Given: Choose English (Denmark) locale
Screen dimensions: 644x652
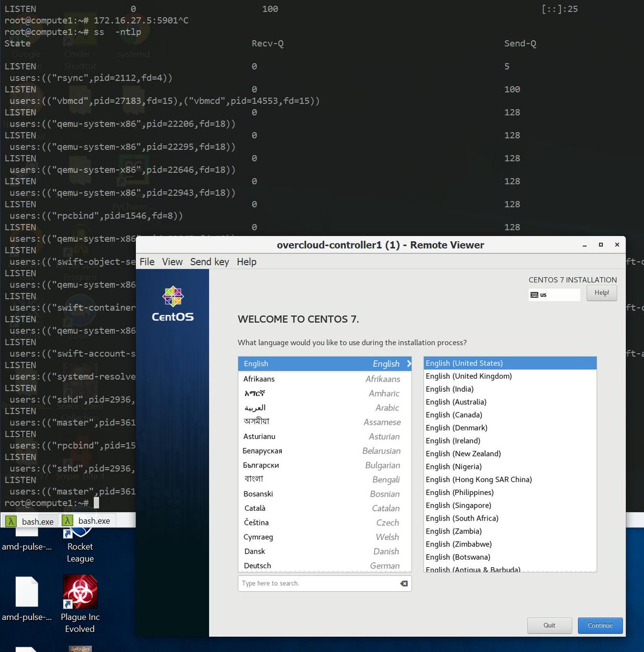Looking at the screenshot, I should pyautogui.click(x=510, y=428).
